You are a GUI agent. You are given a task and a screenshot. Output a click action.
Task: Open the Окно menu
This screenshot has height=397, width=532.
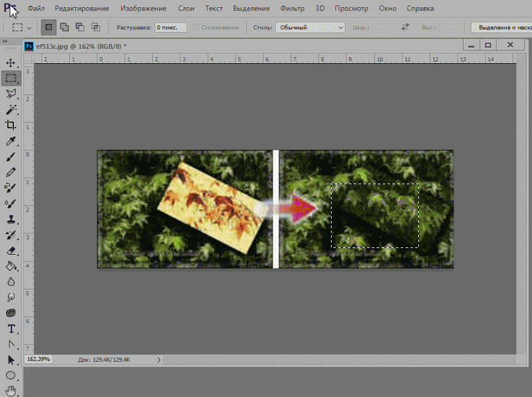pyautogui.click(x=388, y=9)
